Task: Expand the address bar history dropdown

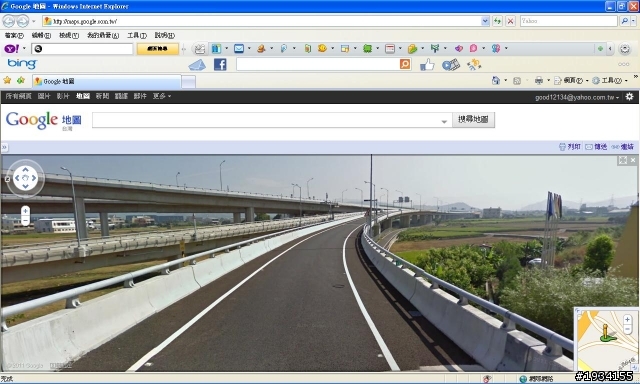Action: point(485,21)
